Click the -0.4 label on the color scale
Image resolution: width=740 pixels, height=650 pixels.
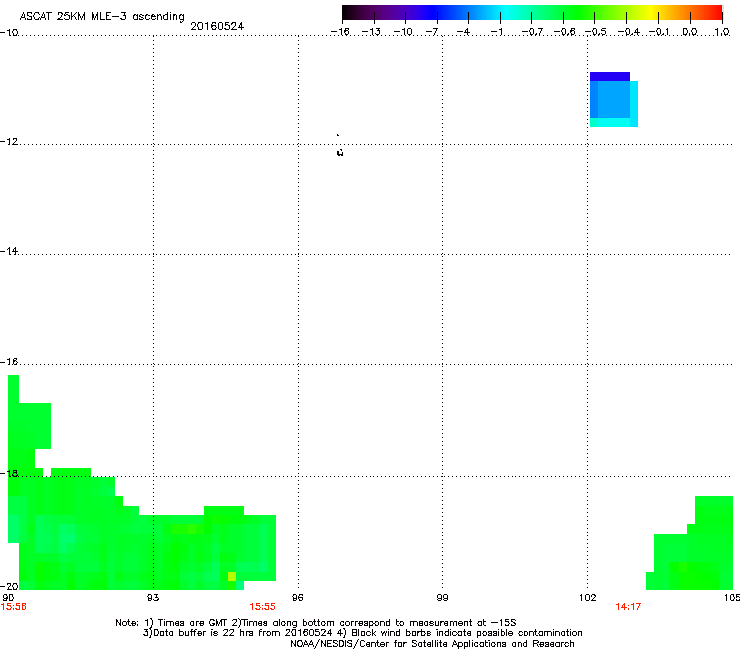point(628,32)
